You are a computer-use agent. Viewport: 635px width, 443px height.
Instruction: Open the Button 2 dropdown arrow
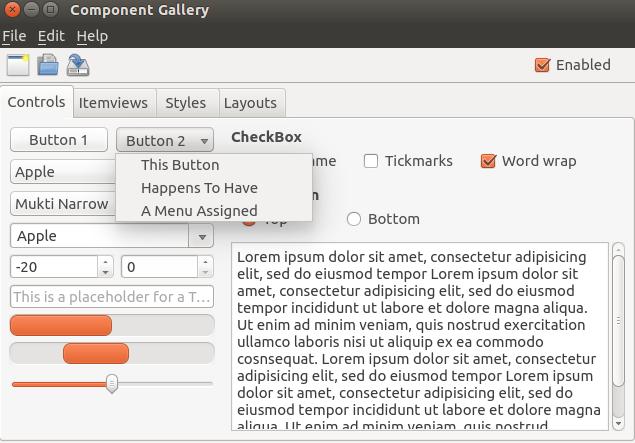[x=203, y=141]
